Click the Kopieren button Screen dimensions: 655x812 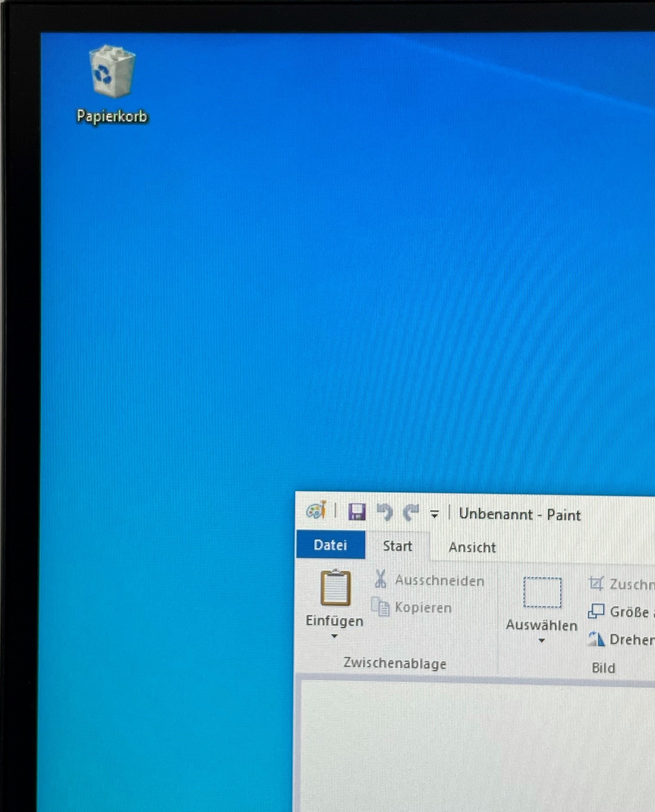[412, 607]
